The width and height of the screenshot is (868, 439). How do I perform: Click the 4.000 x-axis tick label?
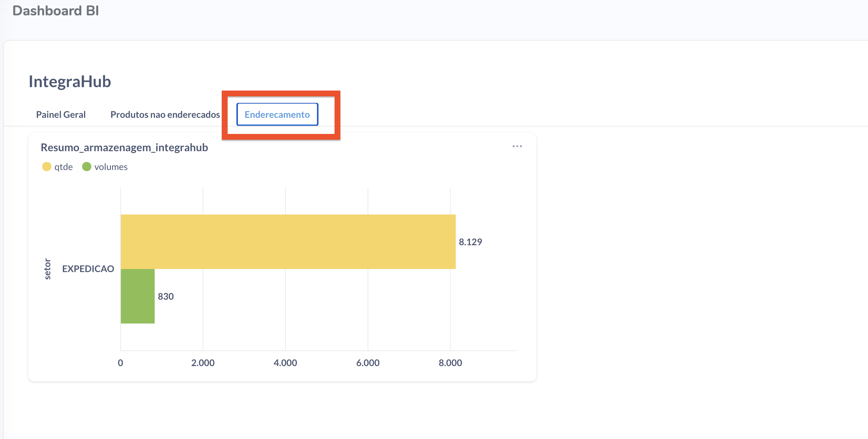pyautogui.click(x=285, y=363)
